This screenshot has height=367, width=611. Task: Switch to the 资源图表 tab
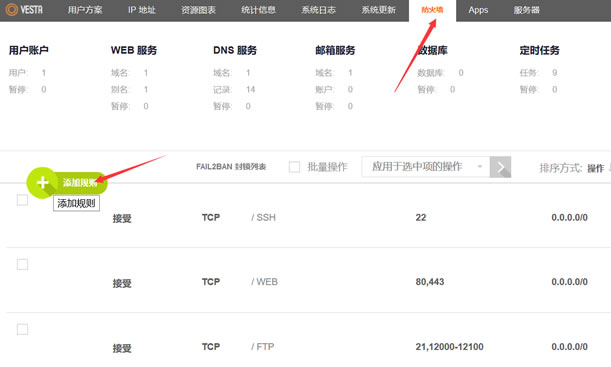click(198, 10)
